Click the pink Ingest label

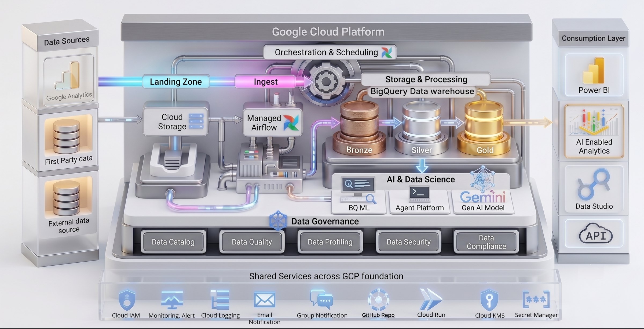pos(265,82)
